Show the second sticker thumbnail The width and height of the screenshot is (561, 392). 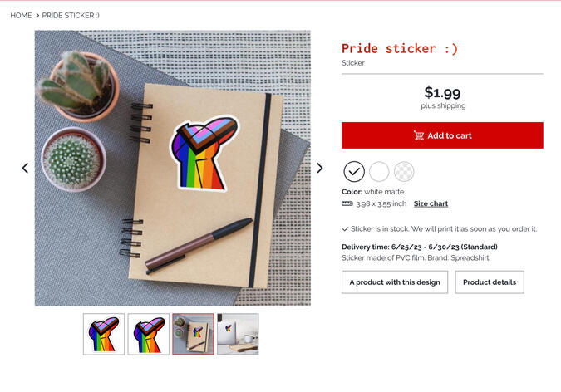click(149, 334)
